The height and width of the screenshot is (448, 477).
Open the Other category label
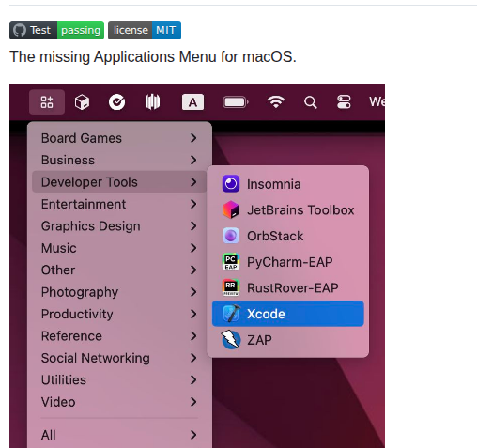58,270
